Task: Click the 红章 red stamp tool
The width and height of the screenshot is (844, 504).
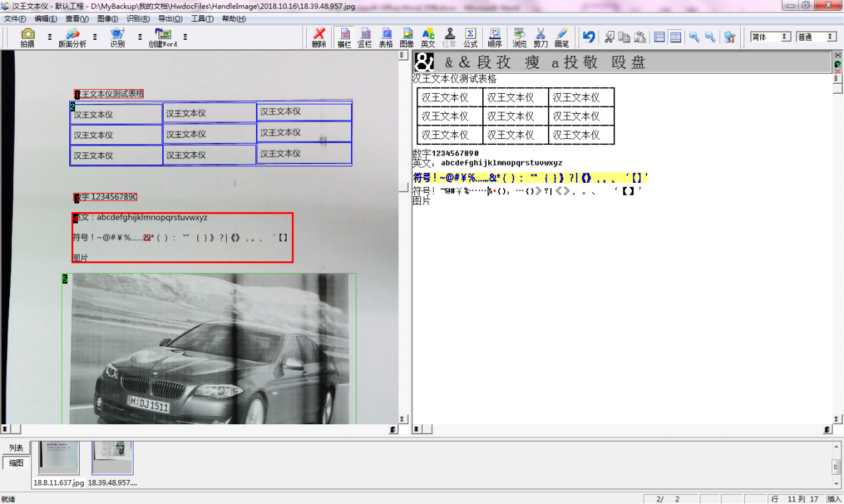Action: click(x=450, y=38)
